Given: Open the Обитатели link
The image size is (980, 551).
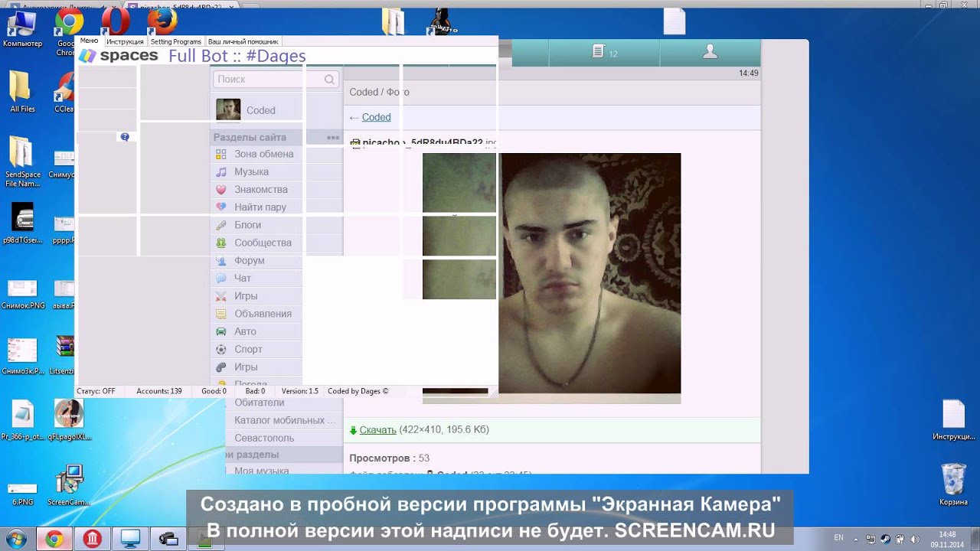Looking at the screenshot, I should pyautogui.click(x=259, y=403).
